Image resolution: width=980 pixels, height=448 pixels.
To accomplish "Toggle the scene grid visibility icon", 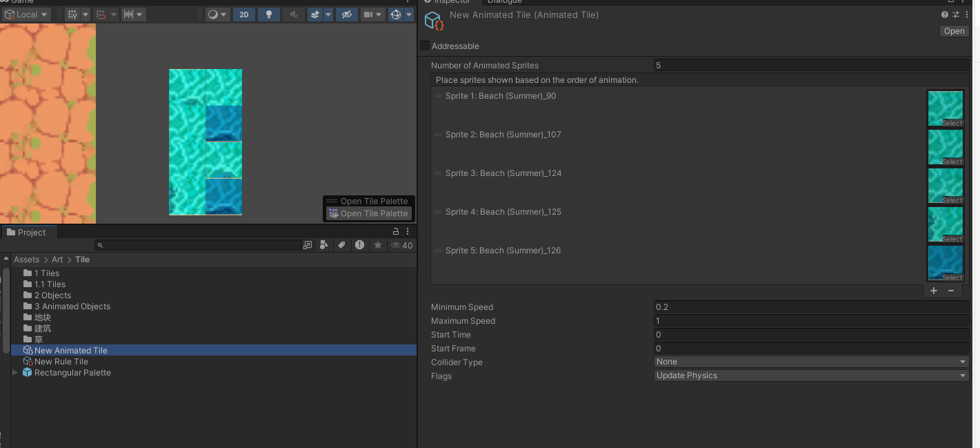I will pyautogui.click(x=72, y=14).
